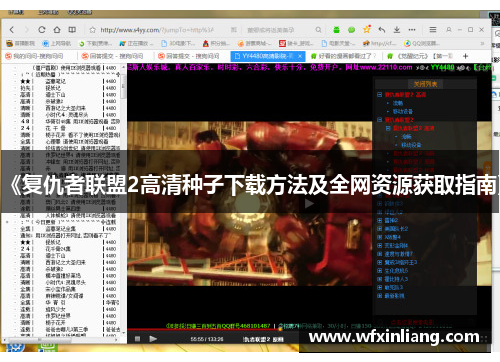
Task: Click the address bar URL
Action: pos(157,30)
